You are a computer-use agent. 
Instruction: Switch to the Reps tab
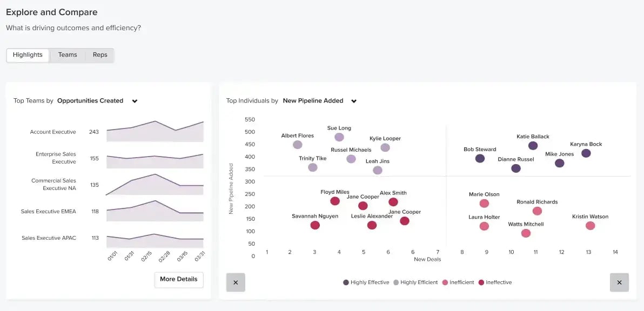(x=99, y=55)
